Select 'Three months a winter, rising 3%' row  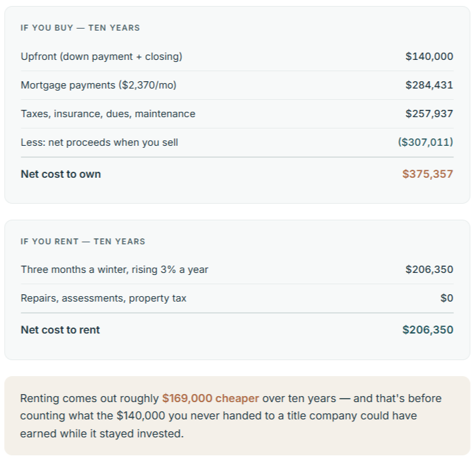(x=237, y=270)
